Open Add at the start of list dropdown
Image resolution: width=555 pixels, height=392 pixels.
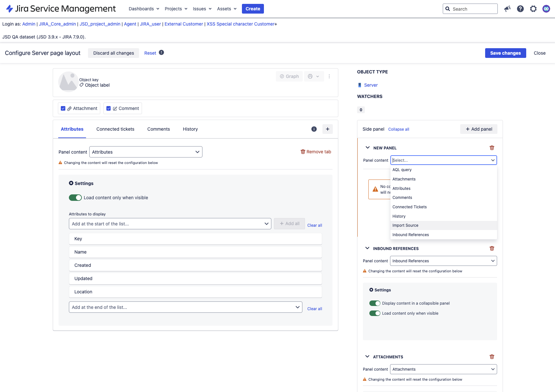pos(170,224)
